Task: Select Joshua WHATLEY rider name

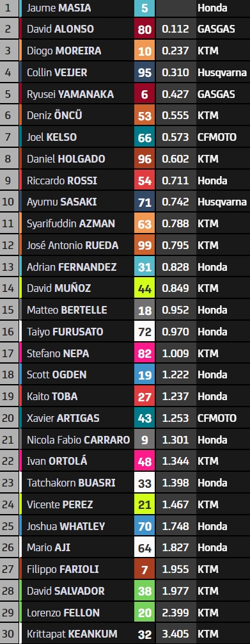Action: [66, 526]
